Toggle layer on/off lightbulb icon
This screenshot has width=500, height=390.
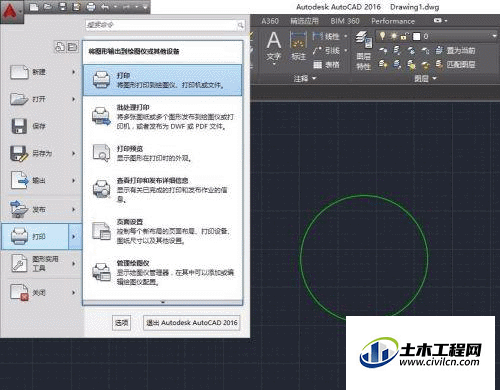[382, 36]
